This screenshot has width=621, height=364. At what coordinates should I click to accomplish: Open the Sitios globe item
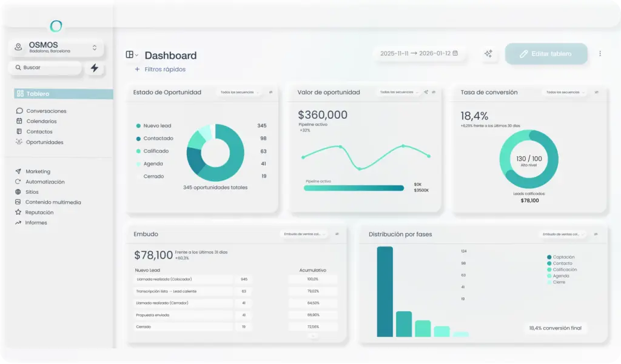(x=32, y=192)
